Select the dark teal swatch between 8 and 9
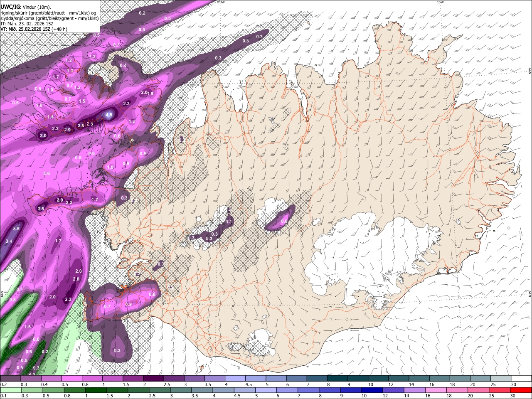This screenshot has width=532, height=399. coord(338,379)
